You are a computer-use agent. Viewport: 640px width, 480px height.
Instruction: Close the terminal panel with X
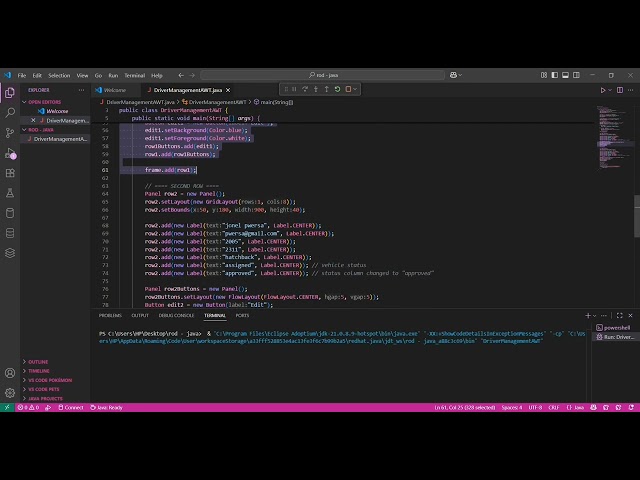click(631, 316)
